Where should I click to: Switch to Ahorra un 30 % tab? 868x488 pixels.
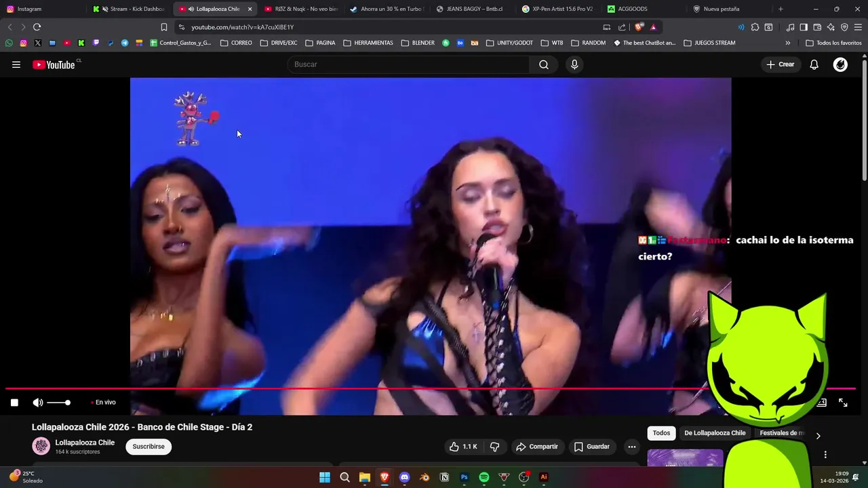point(387,9)
